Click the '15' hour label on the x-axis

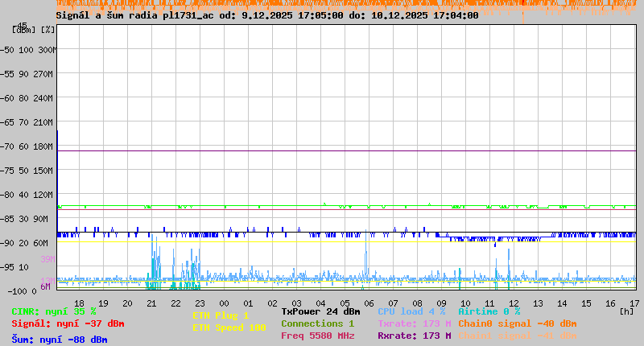click(x=586, y=303)
